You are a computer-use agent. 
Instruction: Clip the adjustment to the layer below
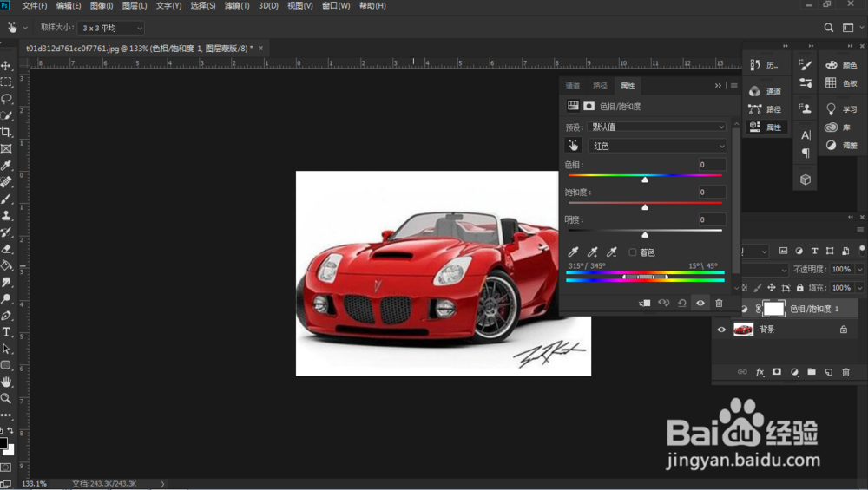tap(644, 303)
